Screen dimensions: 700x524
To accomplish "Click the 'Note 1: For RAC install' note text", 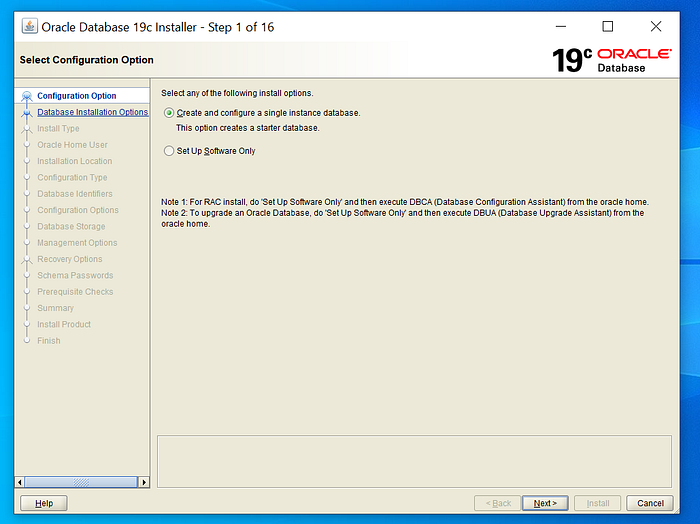I will (405, 202).
